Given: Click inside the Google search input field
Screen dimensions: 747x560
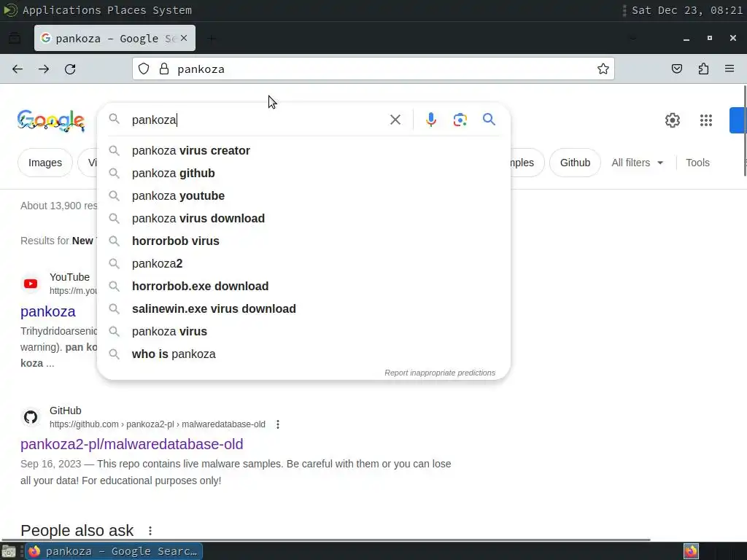Looking at the screenshot, I should 258,120.
